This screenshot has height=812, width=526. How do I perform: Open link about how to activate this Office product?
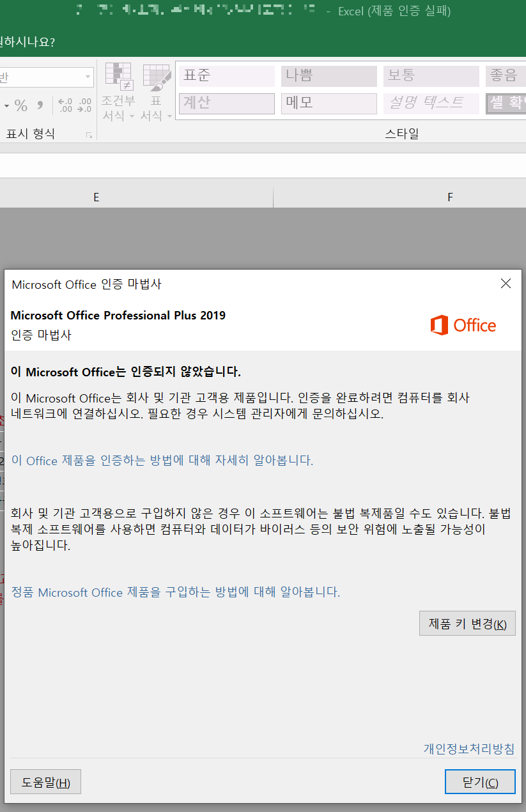(x=162, y=460)
